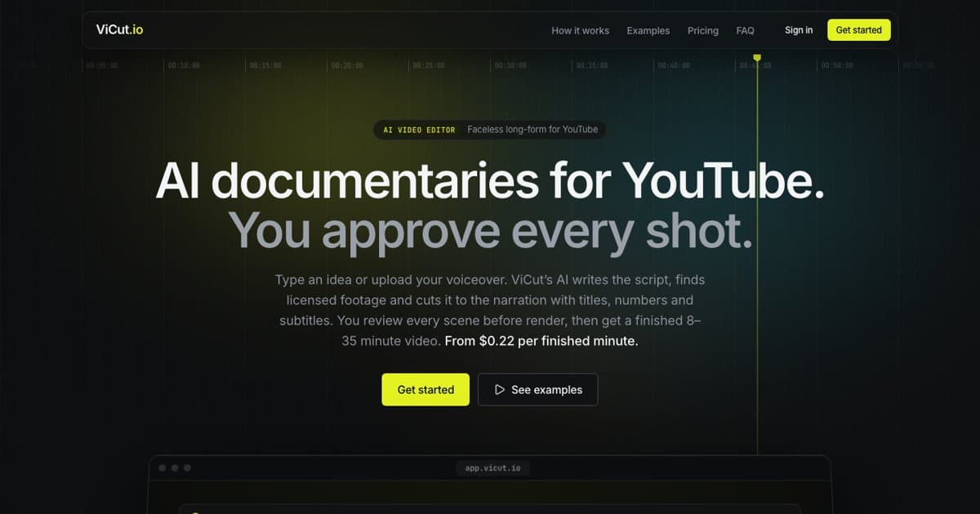Open the How it works nav link
980x514 pixels.
click(x=580, y=30)
